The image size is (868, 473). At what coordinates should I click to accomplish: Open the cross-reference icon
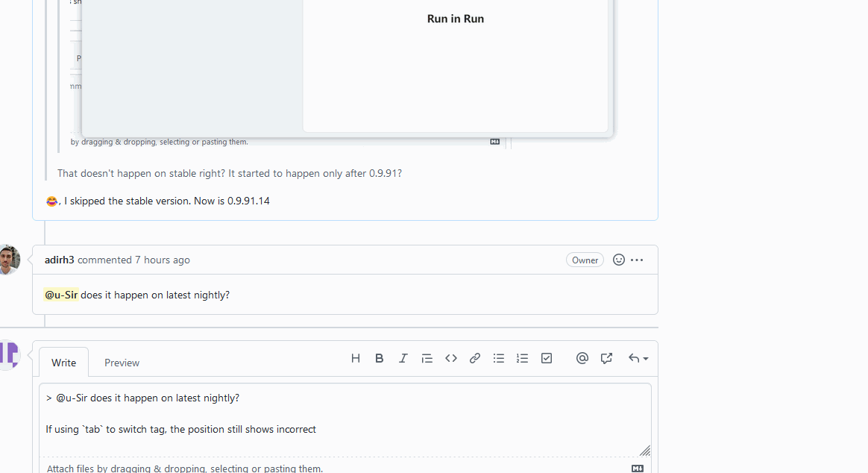[x=606, y=358]
